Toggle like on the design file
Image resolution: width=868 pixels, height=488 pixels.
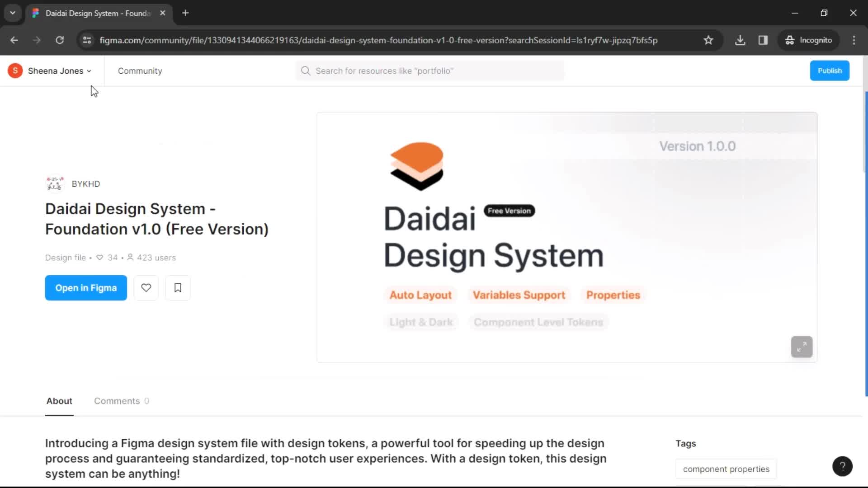point(146,288)
